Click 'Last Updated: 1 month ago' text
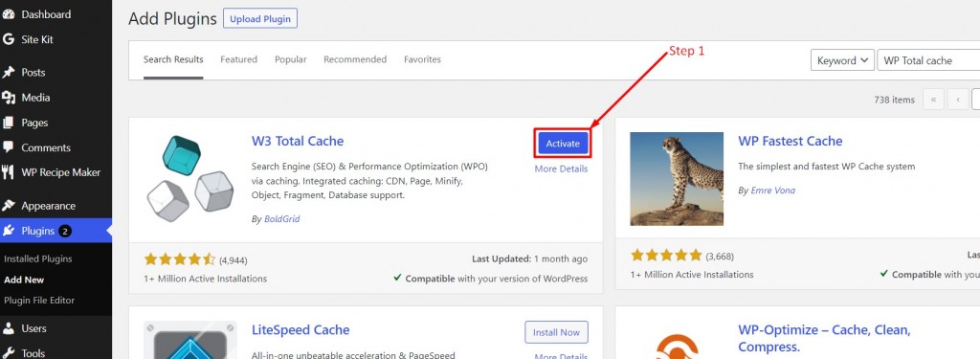 click(x=530, y=258)
